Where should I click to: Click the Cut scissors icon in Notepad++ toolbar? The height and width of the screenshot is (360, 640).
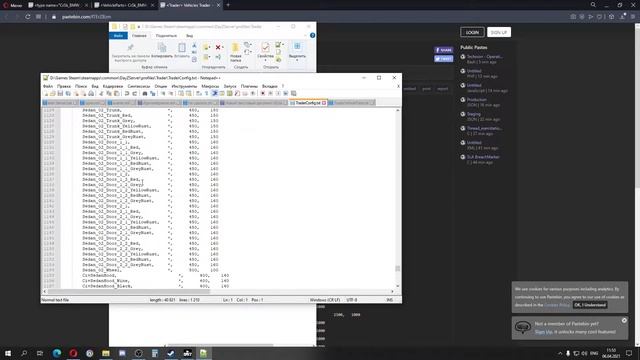101,93
